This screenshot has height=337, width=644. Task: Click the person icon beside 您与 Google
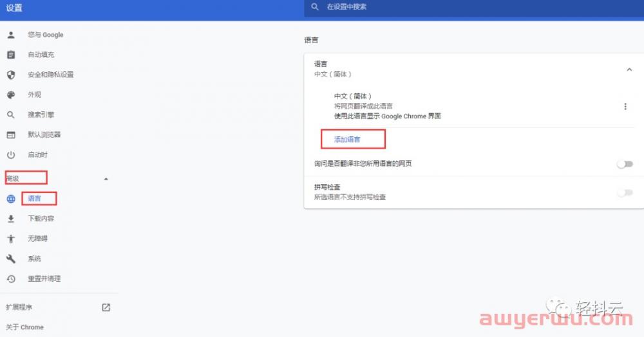click(x=11, y=35)
